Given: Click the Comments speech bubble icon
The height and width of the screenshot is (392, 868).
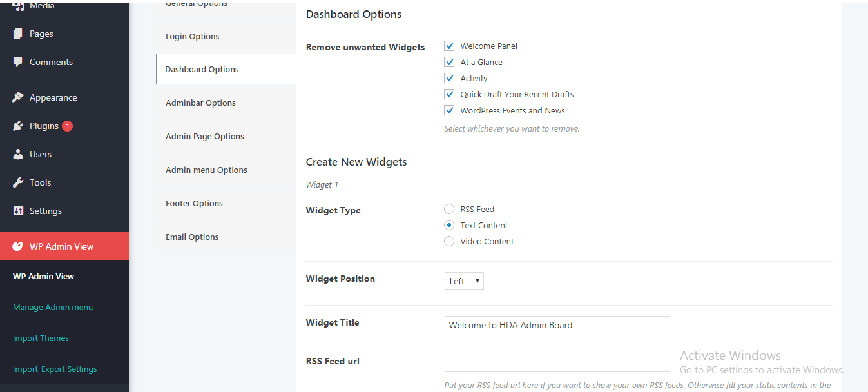Looking at the screenshot, I should [18, 63].
